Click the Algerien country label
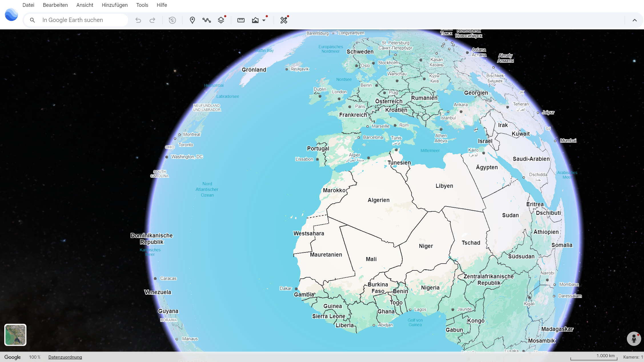The image size is (644, 362). [378, 200]
